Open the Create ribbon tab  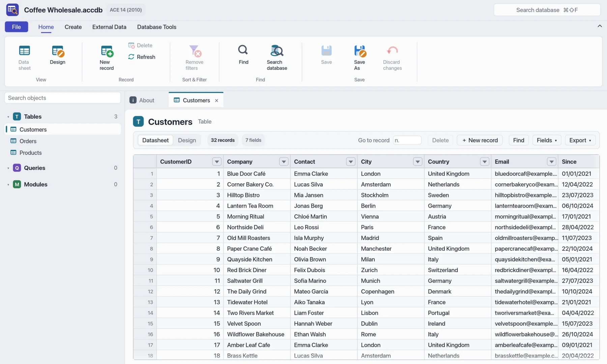pos(73,27)
